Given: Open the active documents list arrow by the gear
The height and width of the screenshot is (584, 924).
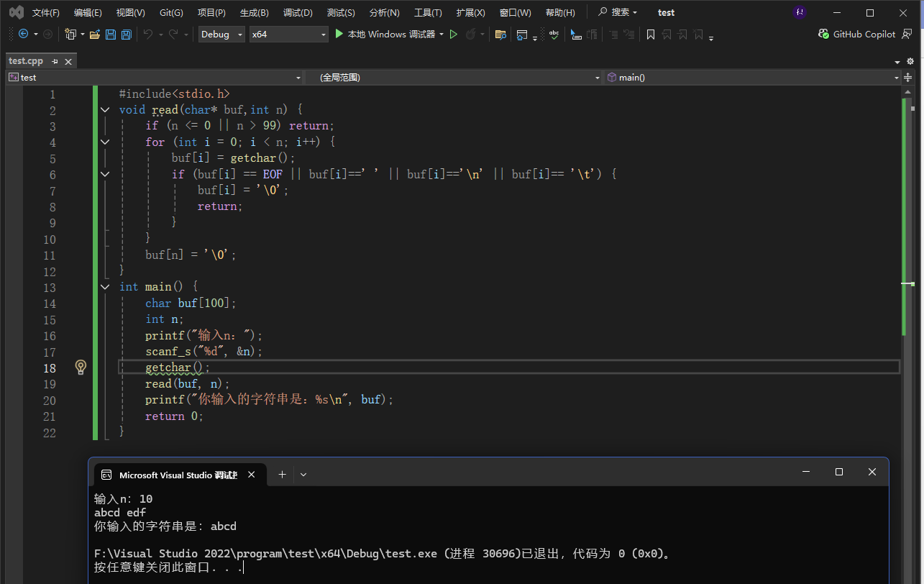Looking at the screenshot, I should (897, 63).
